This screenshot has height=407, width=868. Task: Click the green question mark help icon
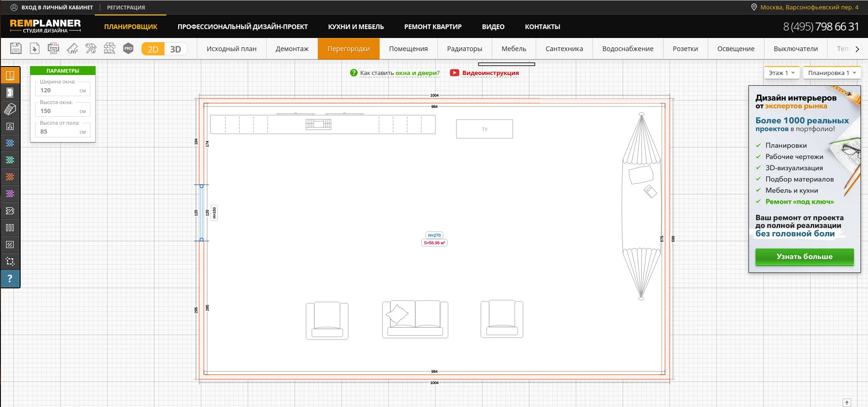coord(354,73)
